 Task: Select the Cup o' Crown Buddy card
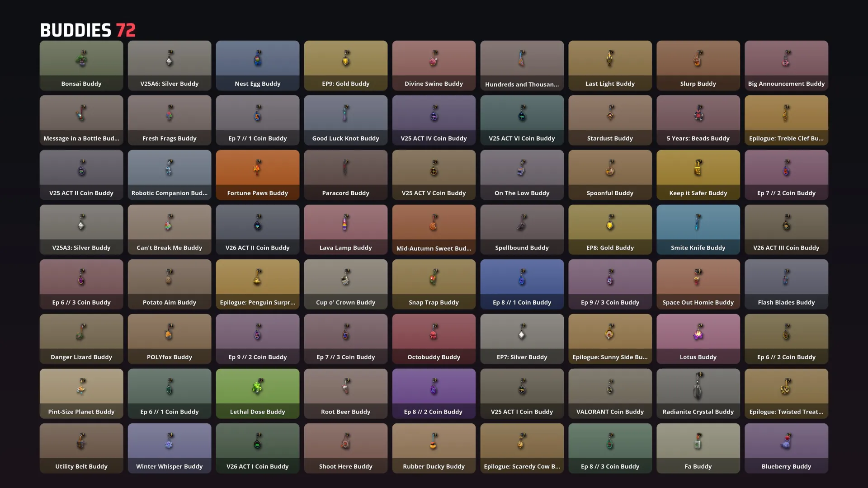346,284
